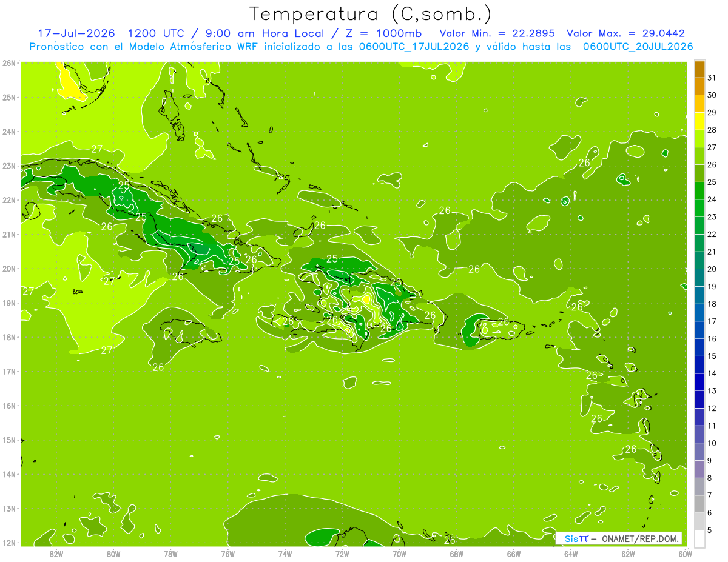
Task: Click the '66W' longitude axis label
Action: (514, 554)
